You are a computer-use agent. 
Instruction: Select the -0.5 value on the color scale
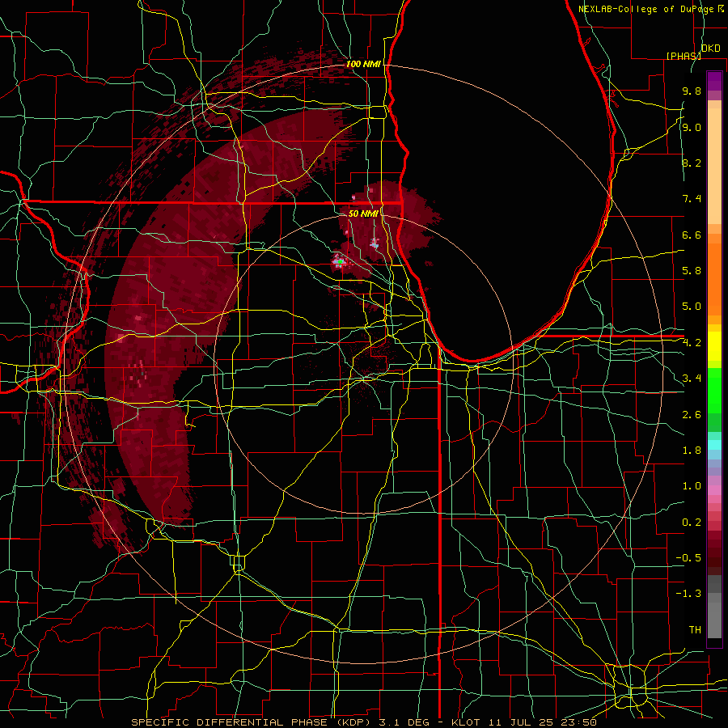(688, 558)
